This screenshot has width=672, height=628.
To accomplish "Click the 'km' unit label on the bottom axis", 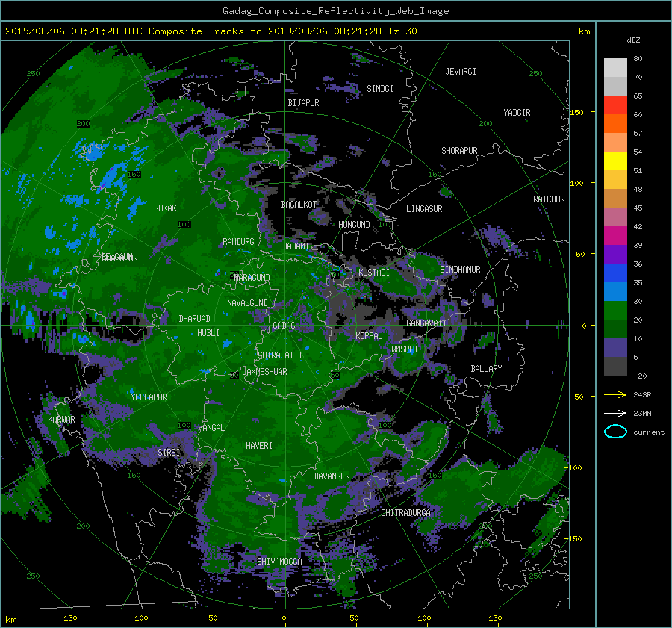I will coord(10,620).
